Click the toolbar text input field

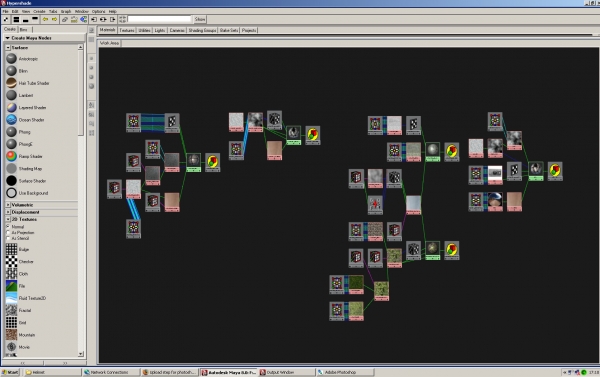tap(159, 19)
